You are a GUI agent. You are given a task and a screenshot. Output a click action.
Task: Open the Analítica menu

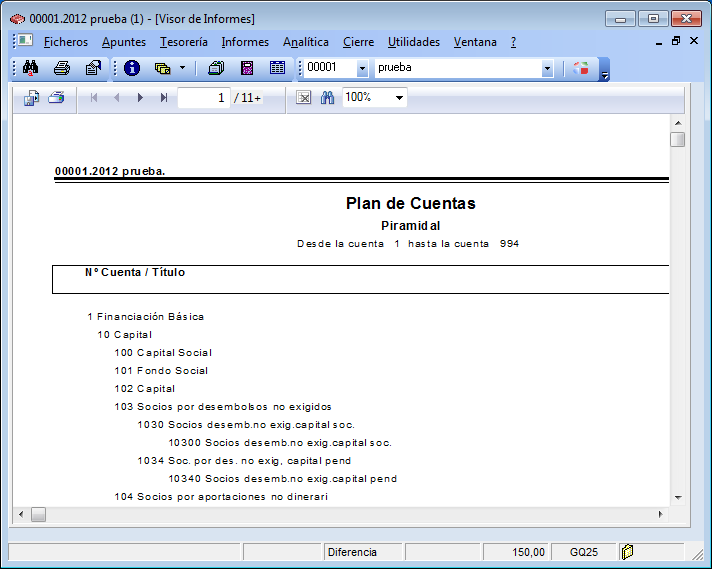pyautogui.click(x=306, y=42)
